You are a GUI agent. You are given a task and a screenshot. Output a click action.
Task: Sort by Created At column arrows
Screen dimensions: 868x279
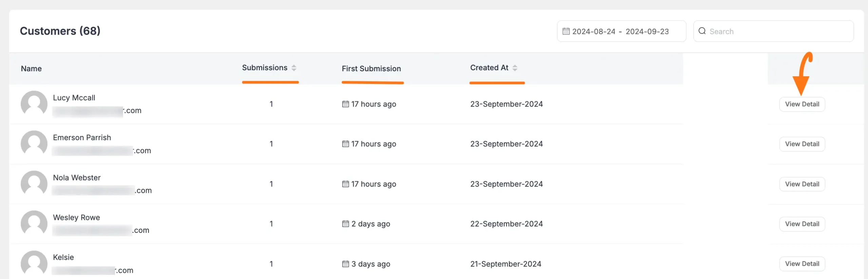[515, 68]
